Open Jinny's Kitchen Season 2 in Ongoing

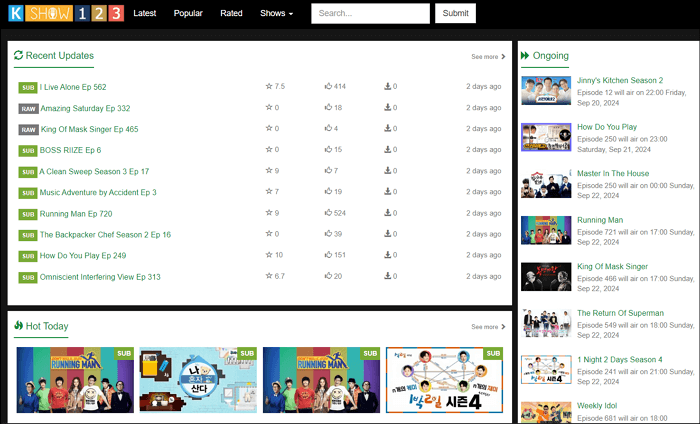(620, 80)
